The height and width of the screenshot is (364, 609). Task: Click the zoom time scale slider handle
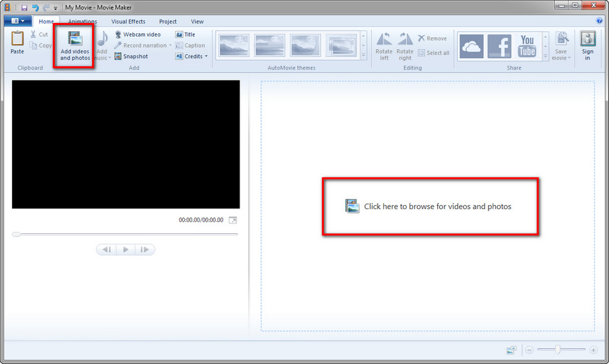pos(558,349)
